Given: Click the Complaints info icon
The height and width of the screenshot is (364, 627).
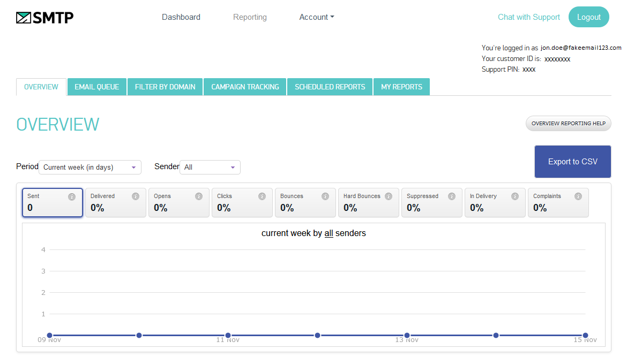Looking at the screenshot, I should tap(578, 196).
